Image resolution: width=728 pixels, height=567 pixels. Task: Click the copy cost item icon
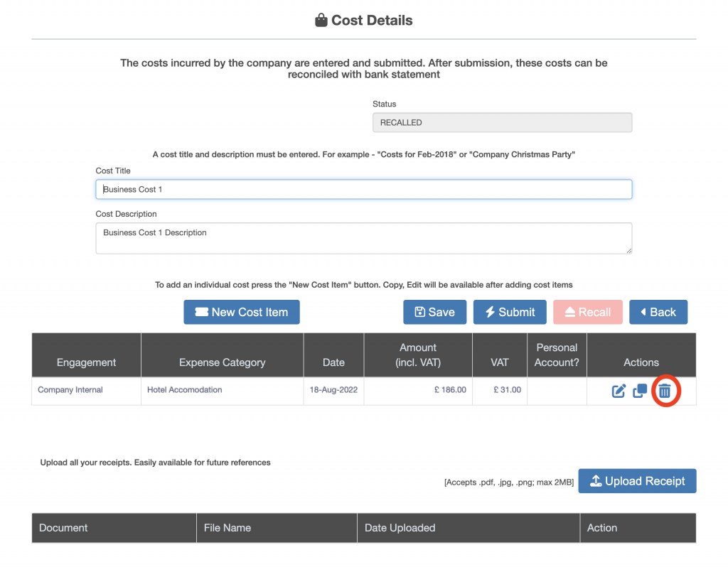640,391
